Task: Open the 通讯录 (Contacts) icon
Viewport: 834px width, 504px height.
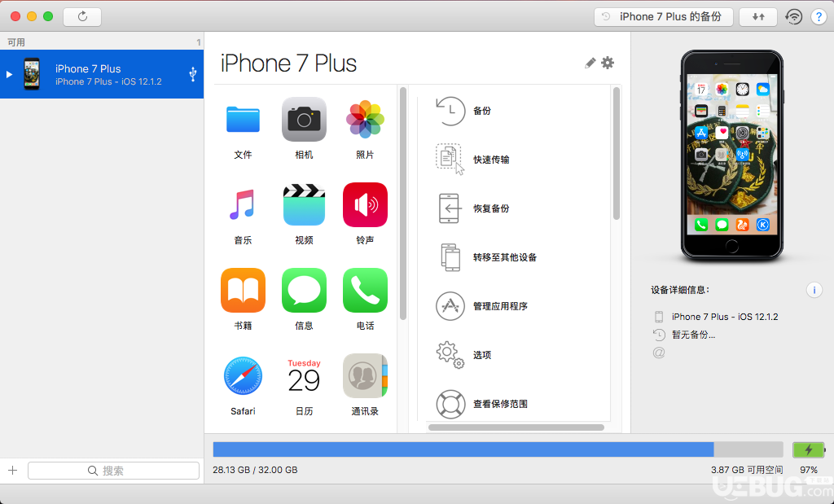Action: (x=365, y=376)
